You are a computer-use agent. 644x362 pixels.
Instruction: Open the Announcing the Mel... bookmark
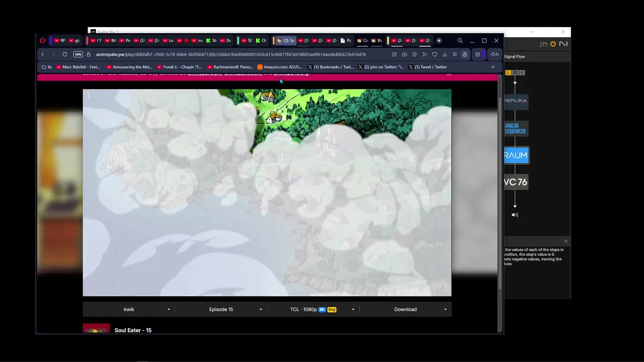(129, 67)
